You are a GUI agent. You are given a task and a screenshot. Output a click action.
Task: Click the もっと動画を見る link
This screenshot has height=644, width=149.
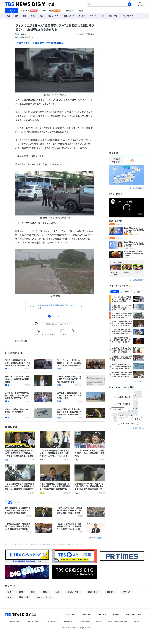pyautogui.click(x=136, y=280)
